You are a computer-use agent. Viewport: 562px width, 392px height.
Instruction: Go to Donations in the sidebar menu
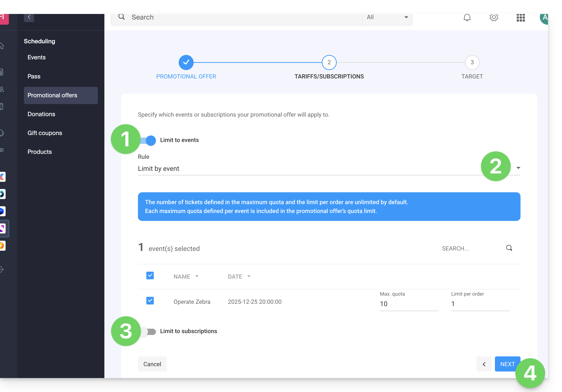tap(41, 114)
